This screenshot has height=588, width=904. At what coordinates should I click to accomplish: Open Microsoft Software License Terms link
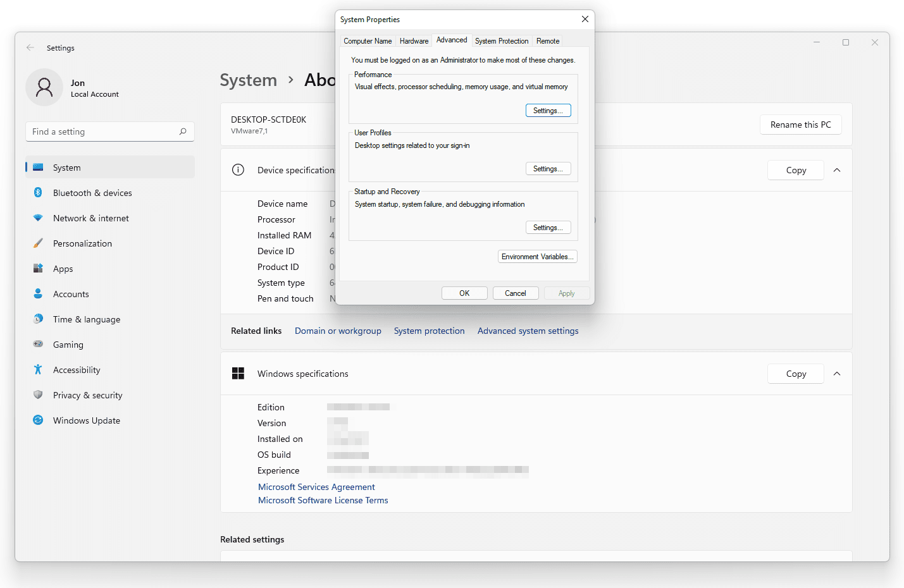[x=323, y=500]
